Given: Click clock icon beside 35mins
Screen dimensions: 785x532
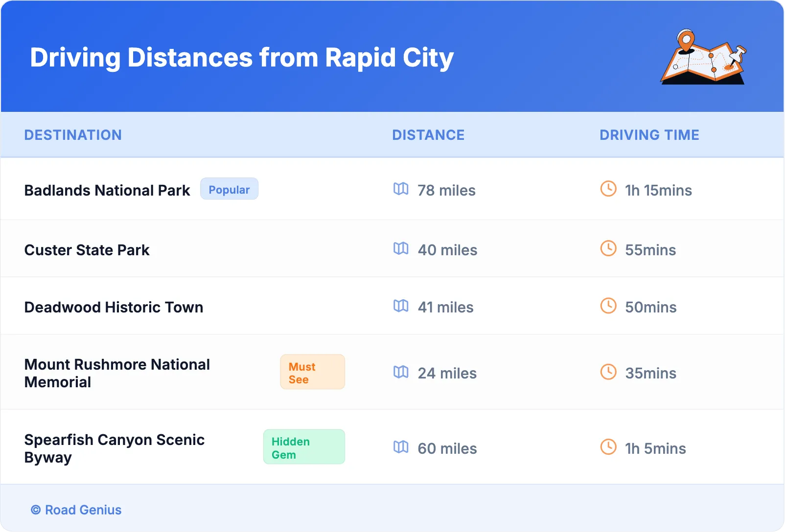Looking at the screenshot, I should click(608, 372).
